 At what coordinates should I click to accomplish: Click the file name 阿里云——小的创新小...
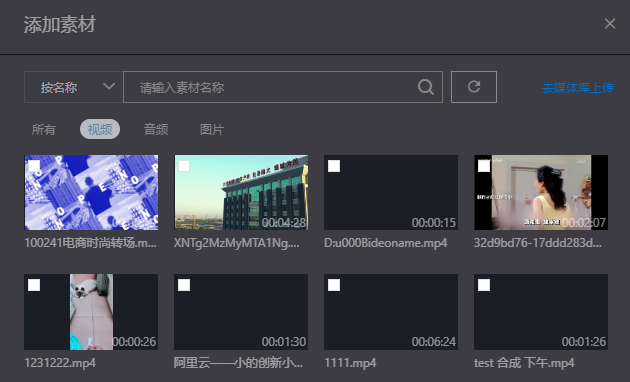[x=238, y=363]
